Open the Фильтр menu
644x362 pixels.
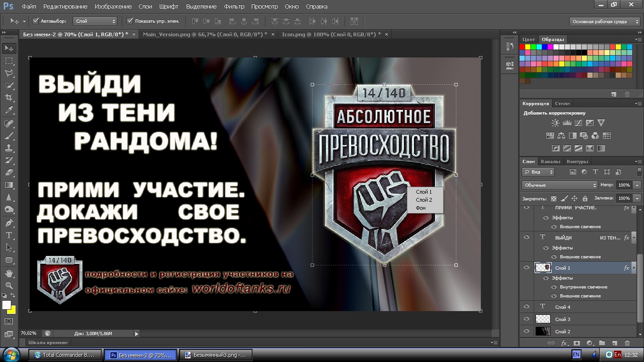(234, 7)
